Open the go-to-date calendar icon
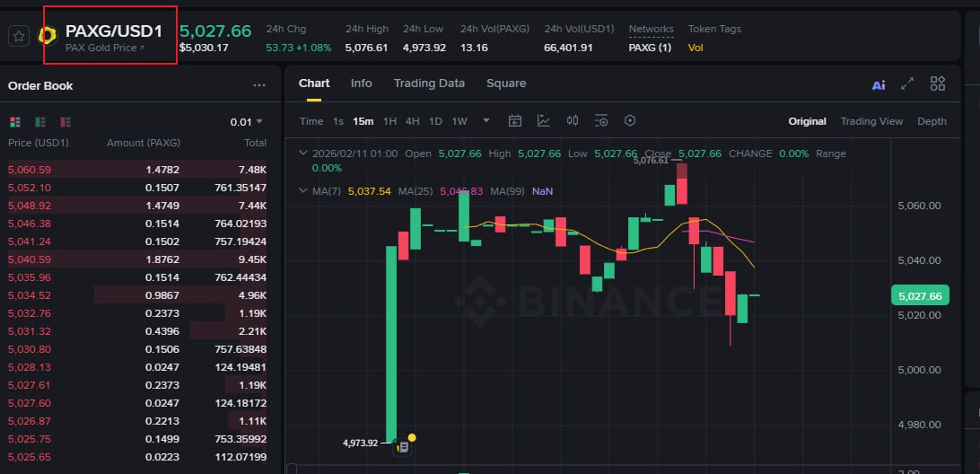Image resolution: width=980 pixels, height=474 pixels. [x=515, y=121]
